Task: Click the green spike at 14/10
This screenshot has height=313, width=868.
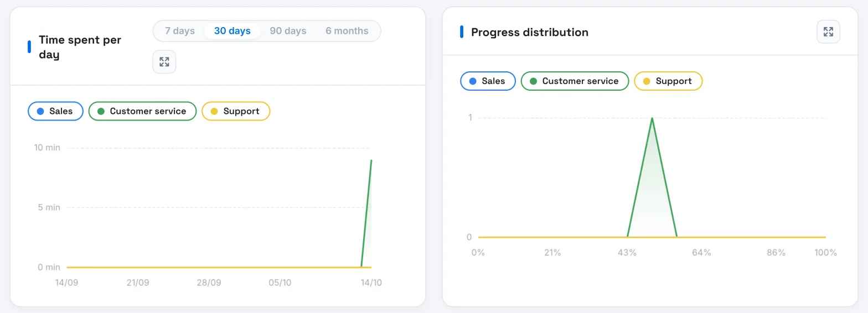Action: (x=371, y=160)
